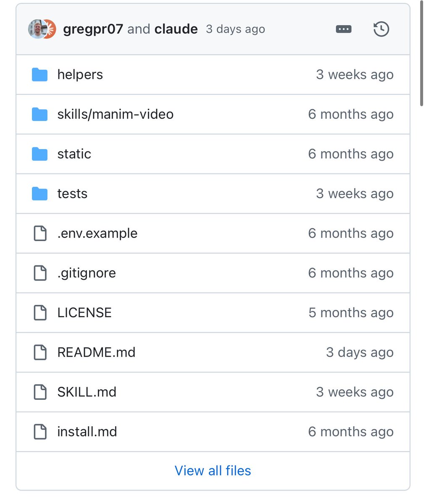
Task: Open the static folder
Action: tap(74, 154)
